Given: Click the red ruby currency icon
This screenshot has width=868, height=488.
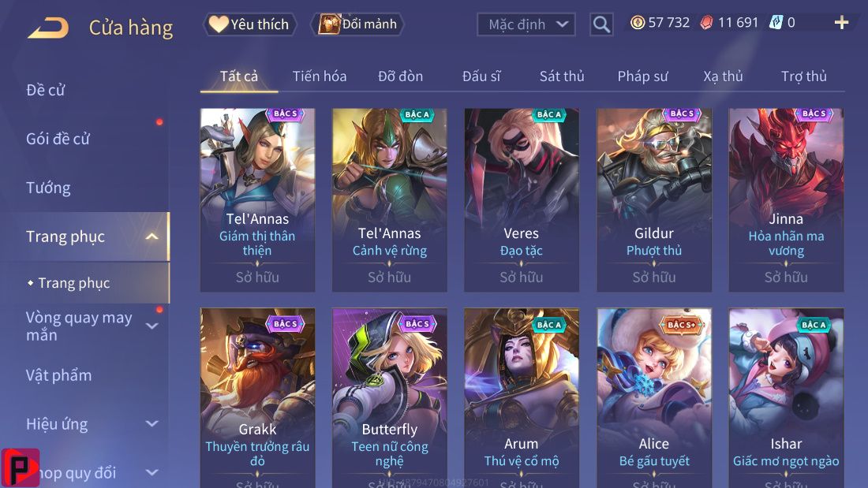Looking at the screenshot, I should tap(707, 23).
